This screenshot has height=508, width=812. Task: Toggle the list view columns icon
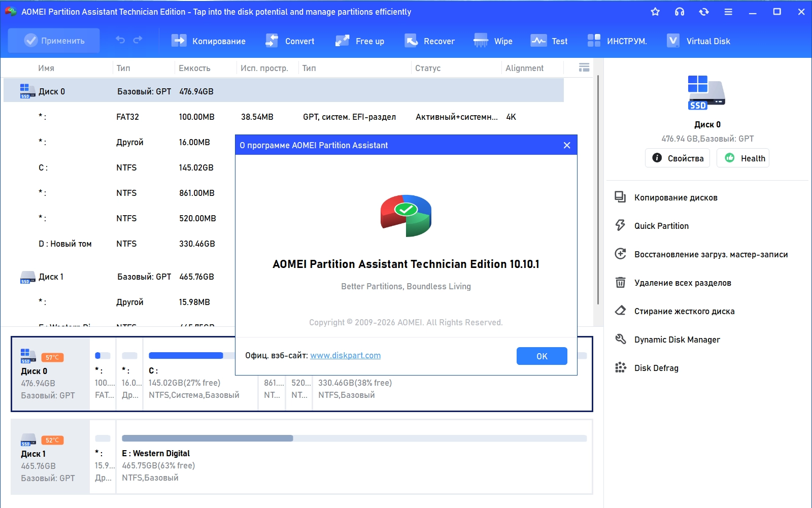pos(584,67)
